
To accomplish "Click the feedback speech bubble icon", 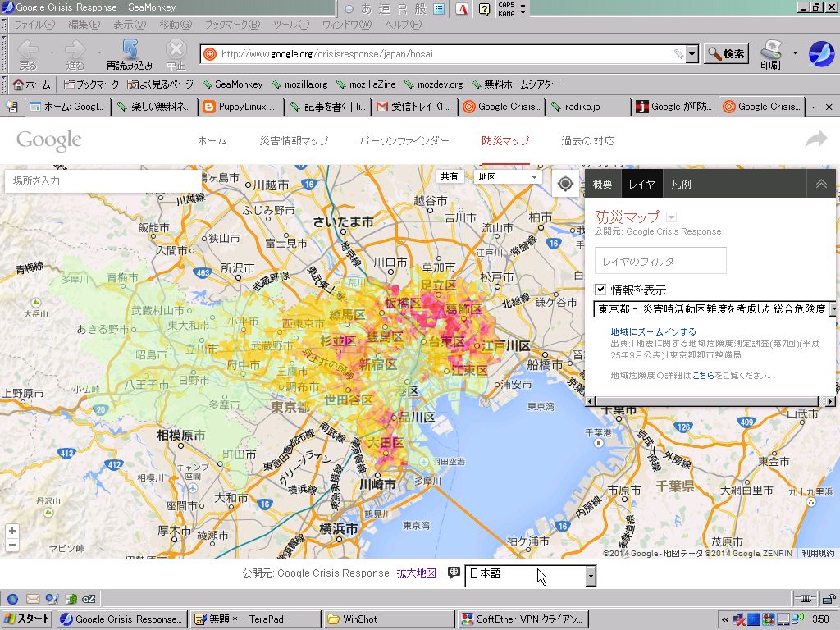I will pos(454,573).
